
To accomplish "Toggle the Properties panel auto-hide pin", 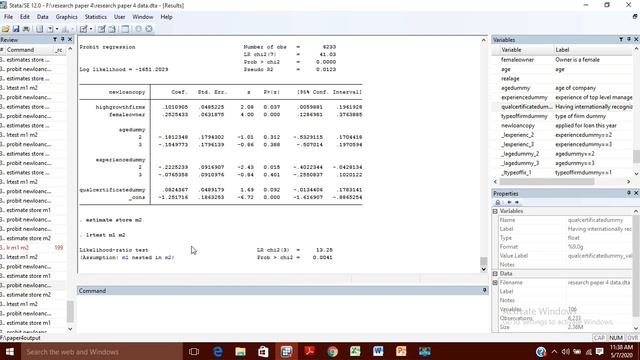I will pyautogui.click(x=629, y=193).
